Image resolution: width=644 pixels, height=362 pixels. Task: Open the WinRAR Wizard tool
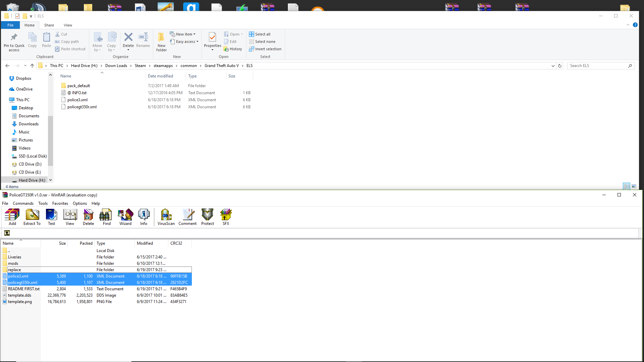click(x=125, y=217)
